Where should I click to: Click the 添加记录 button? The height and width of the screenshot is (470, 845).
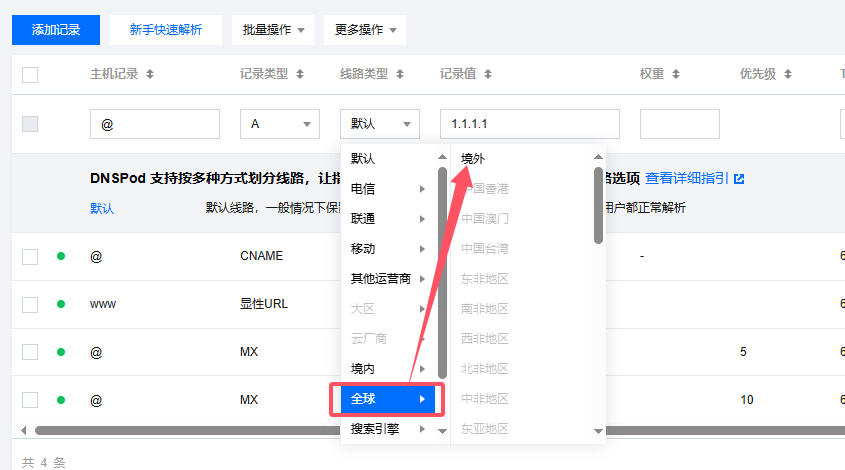click(x=56, y=30)
